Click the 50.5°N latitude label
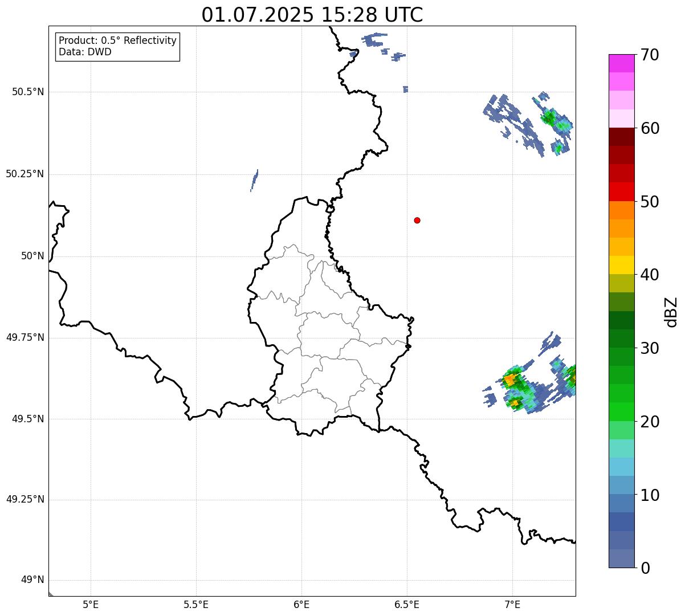The height and width of the screenshot is (616, 685). tap(28, 92)
